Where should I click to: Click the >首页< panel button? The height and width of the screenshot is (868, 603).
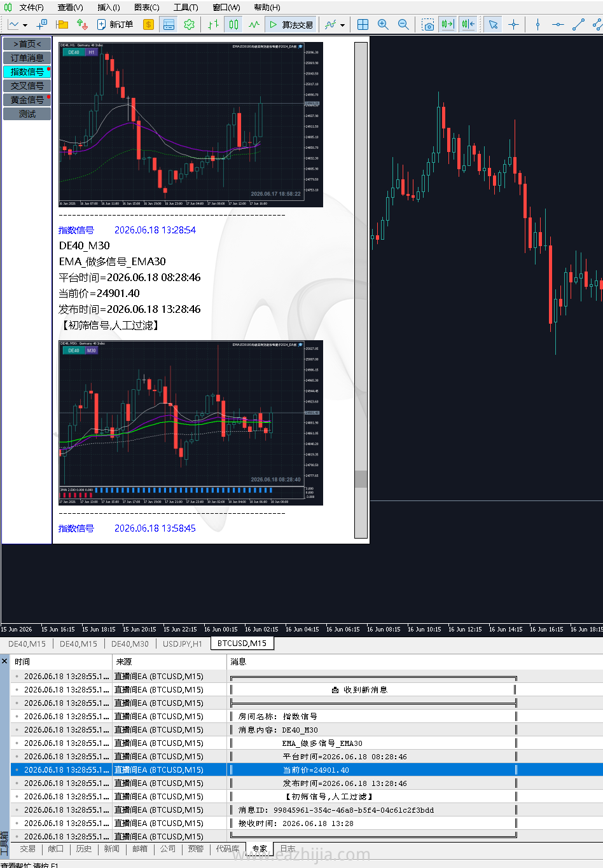27,44
